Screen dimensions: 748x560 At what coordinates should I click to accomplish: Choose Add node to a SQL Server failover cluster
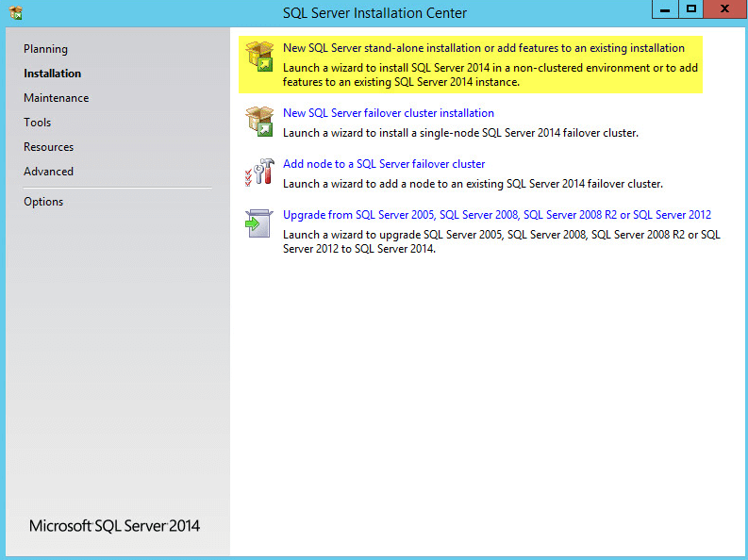pos(384,164)
